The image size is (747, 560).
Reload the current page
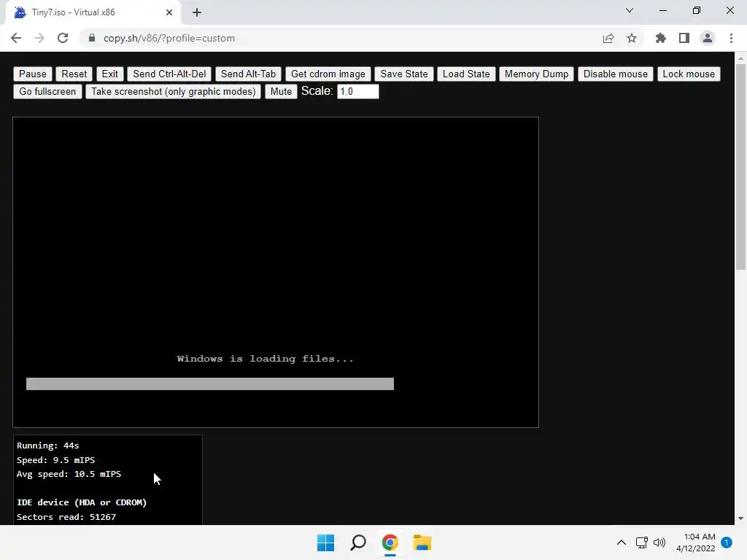coord(63,38)
